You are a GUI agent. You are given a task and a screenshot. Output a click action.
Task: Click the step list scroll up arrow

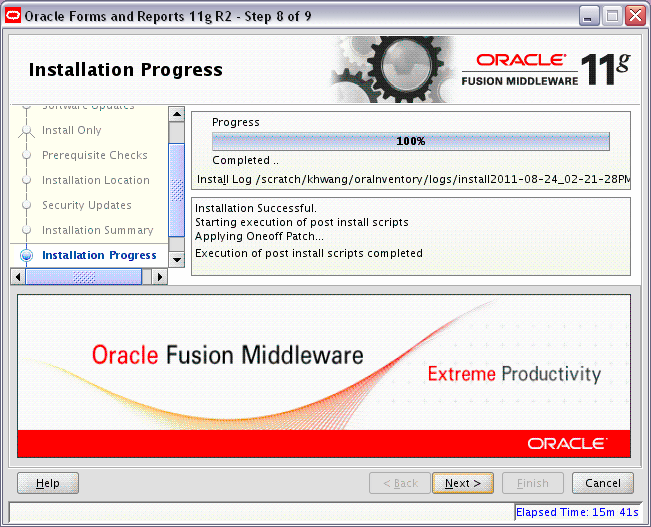coord(177,114)
